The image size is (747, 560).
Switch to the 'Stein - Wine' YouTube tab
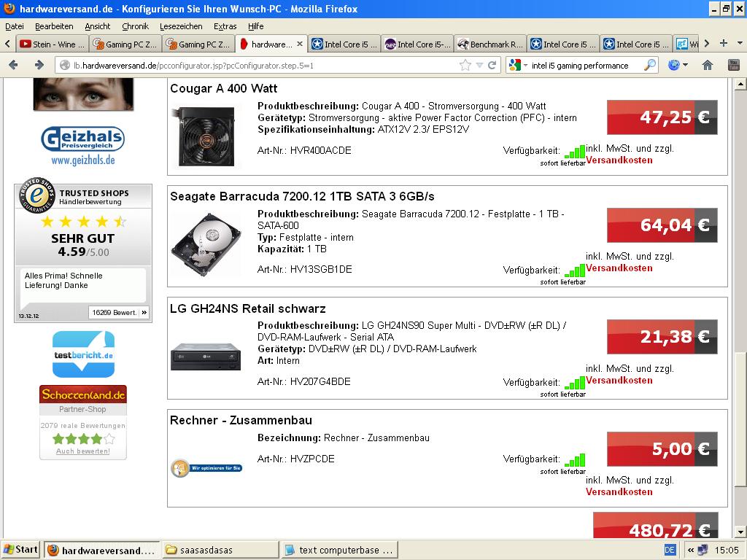(x=52, y=44)
